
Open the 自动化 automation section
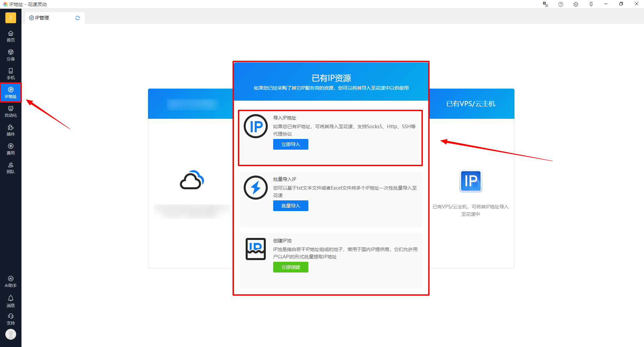[x=11, y=111]
